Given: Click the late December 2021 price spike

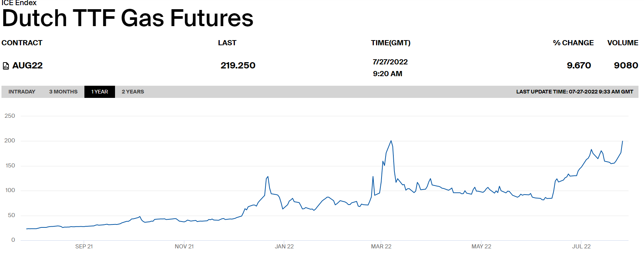Looking at the screenshot, I should (268, 177).
